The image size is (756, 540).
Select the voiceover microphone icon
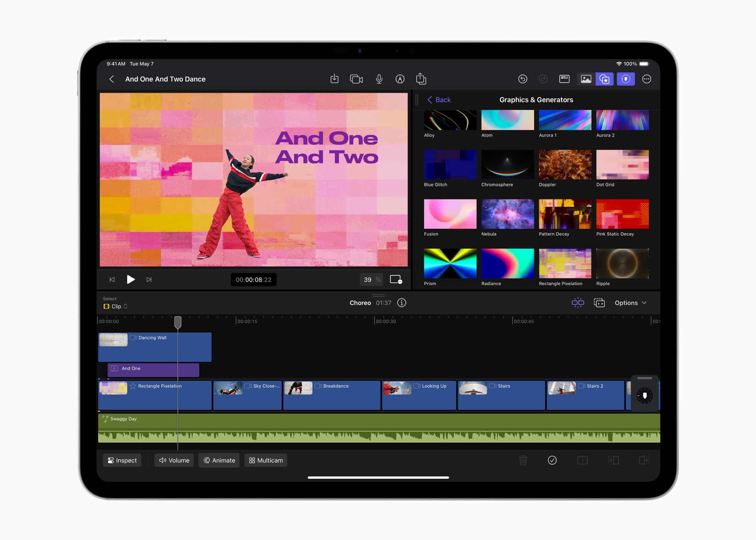(379, 79)
